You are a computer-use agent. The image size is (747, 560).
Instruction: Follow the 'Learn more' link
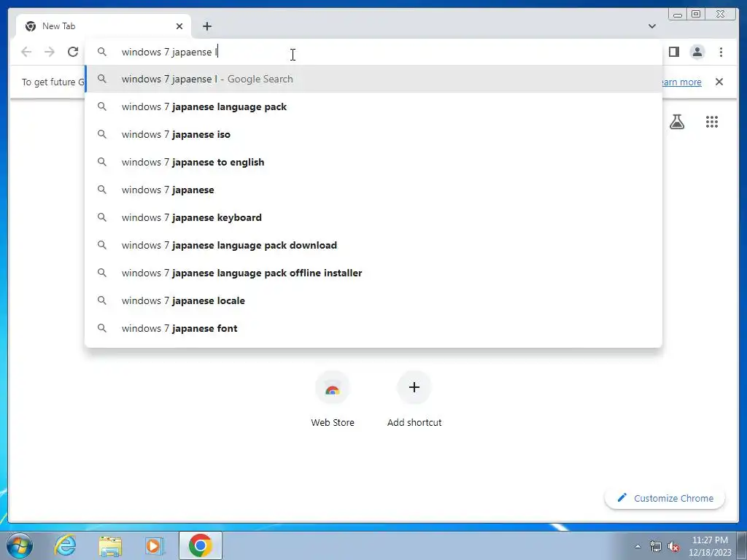tap(682, 82)
